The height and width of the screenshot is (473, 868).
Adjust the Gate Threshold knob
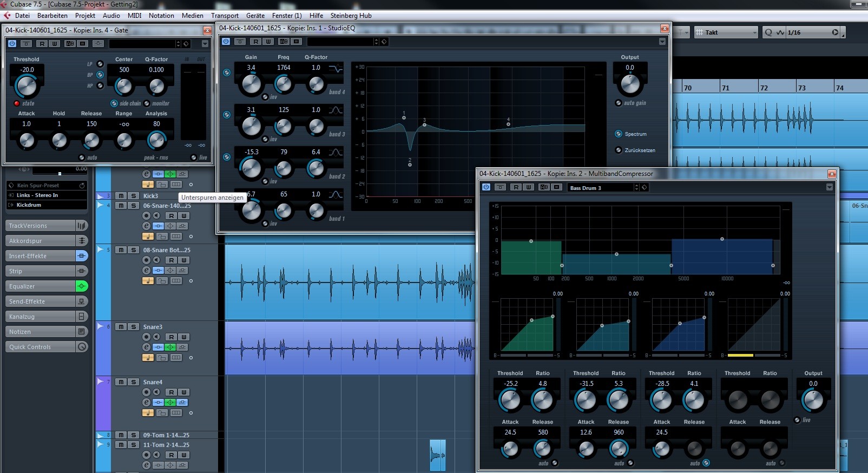point(27,86)
